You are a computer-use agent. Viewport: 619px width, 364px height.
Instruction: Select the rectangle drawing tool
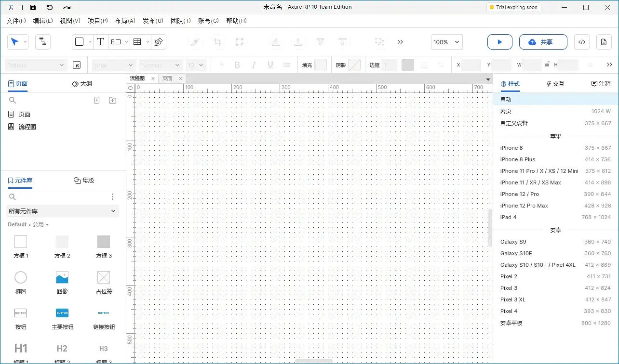(79, 42)
